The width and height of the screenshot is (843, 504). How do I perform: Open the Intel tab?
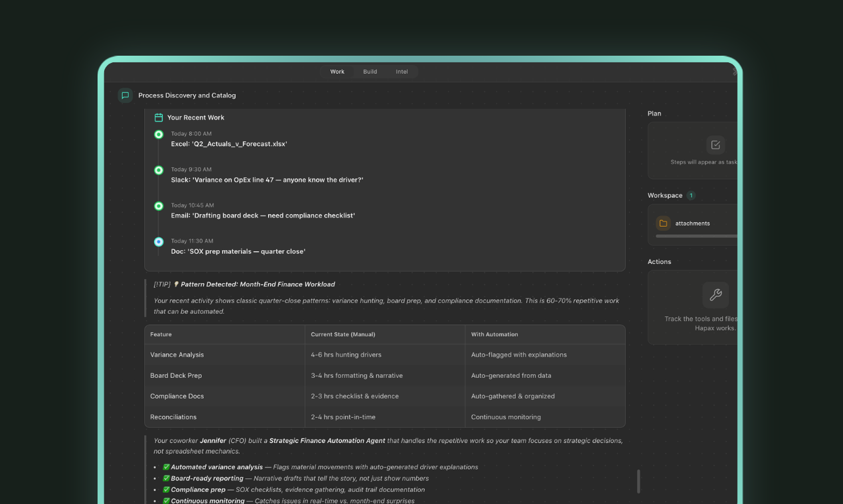[402, 71]
